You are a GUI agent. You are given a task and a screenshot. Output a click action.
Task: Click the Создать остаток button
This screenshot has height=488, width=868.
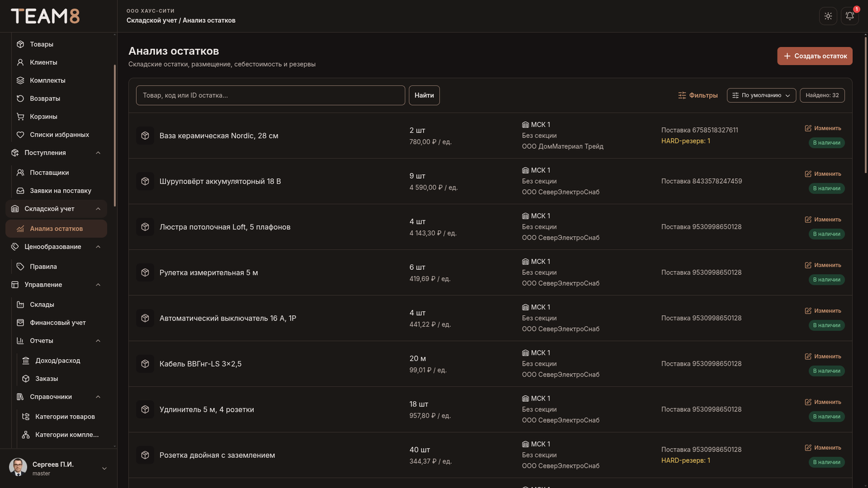coord(815,56)
